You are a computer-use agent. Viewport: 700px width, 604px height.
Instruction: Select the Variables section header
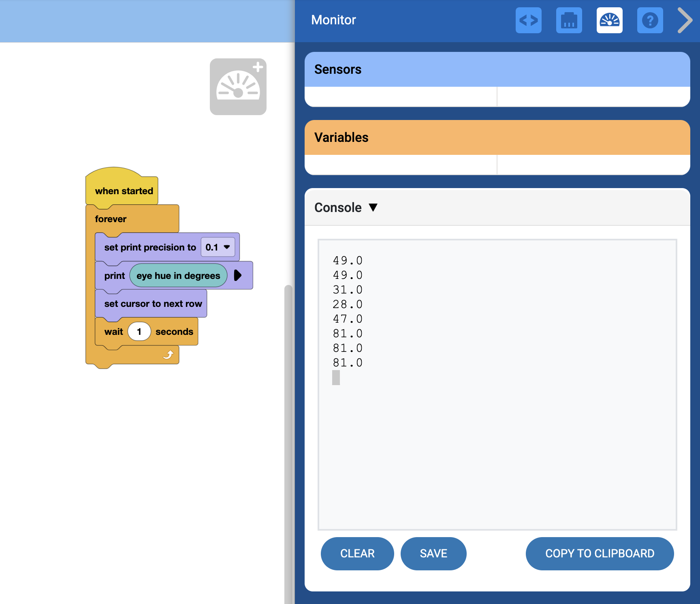tap(497, 137)
